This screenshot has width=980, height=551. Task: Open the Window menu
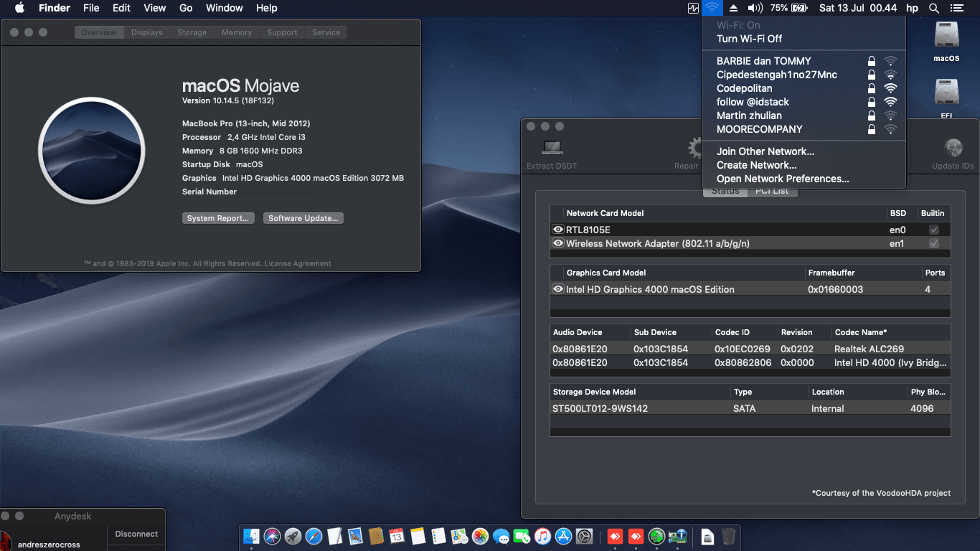(224, 8)
